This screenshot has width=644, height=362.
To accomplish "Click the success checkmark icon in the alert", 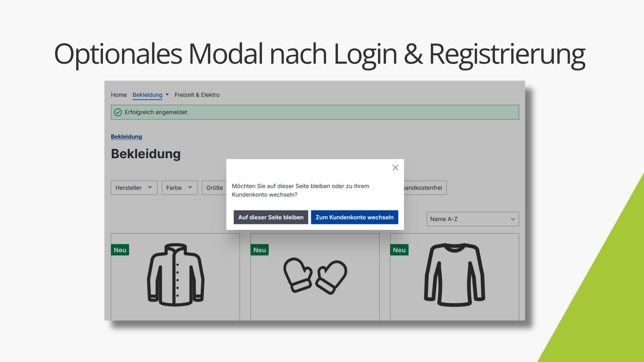I will pos(118,112).
